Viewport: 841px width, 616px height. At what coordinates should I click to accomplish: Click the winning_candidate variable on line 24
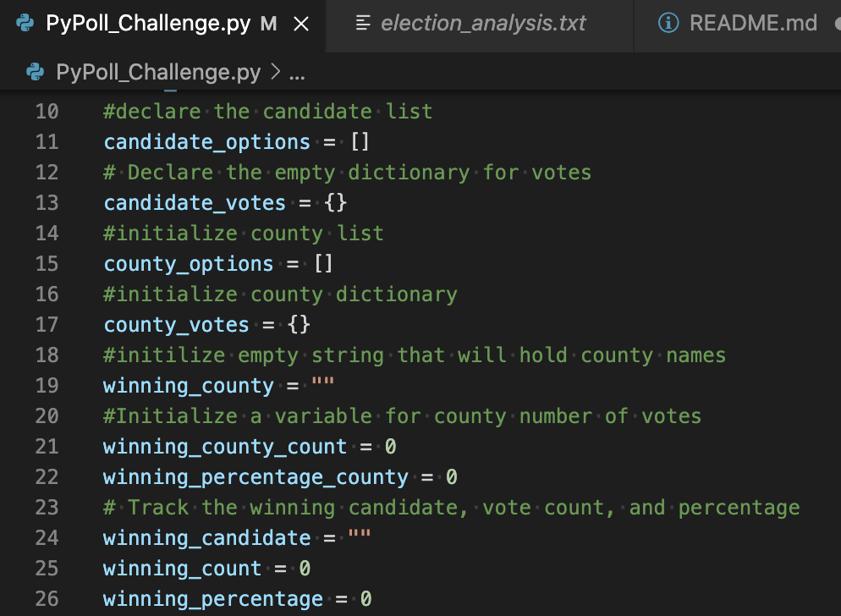pos(206,537)
